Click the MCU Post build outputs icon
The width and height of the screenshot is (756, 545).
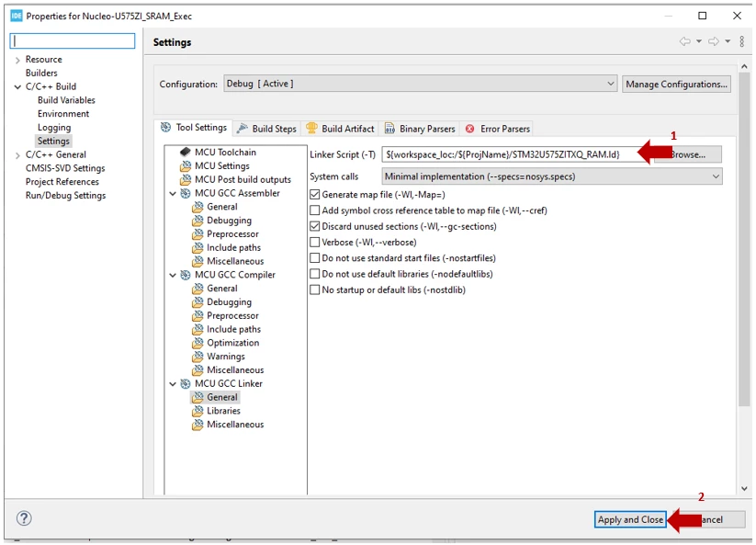coord(186,179)
